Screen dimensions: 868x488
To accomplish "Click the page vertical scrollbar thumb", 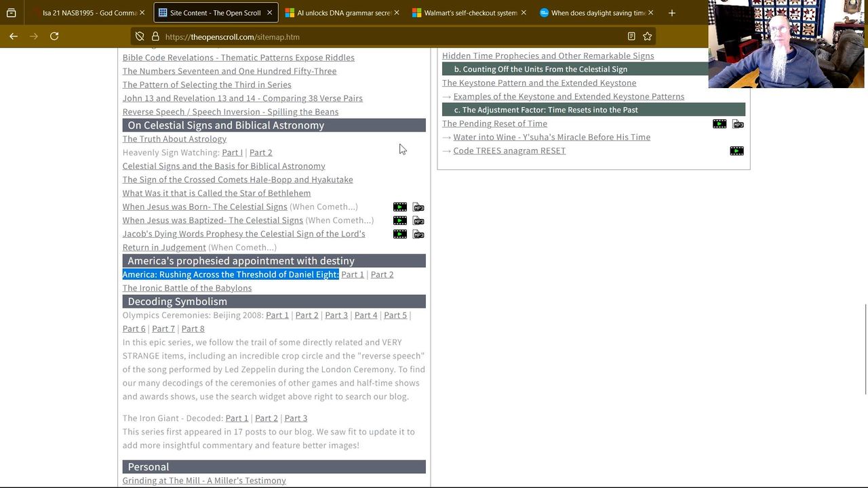I will pyautogui.click(x=865, y=349).
